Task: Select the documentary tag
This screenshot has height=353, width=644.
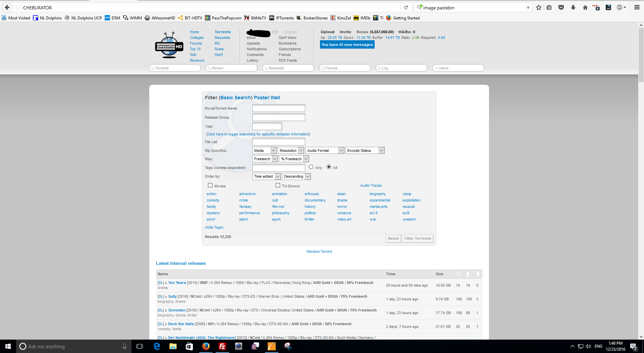Action: coord(315,200)
